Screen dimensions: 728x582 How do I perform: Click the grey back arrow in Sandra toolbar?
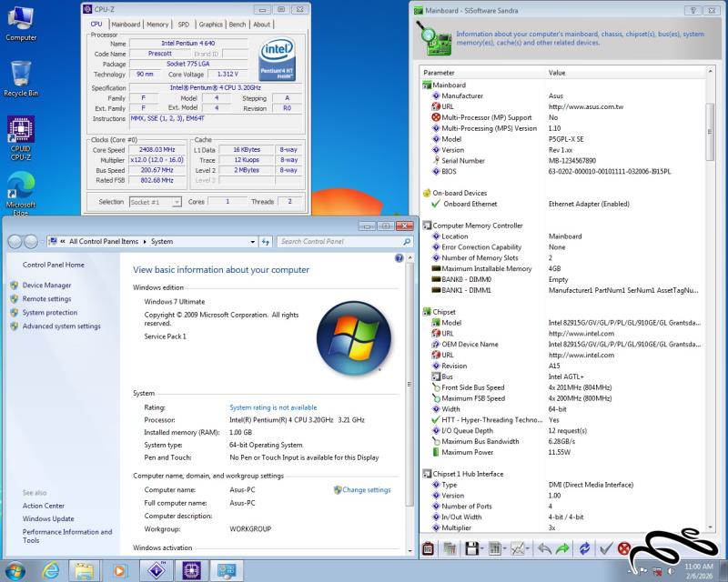pos(543,548)
